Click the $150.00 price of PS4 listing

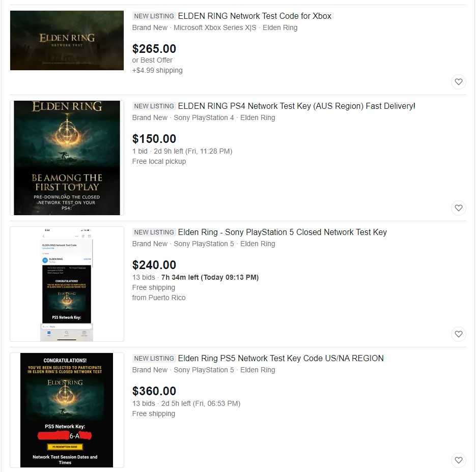point(154,139)
